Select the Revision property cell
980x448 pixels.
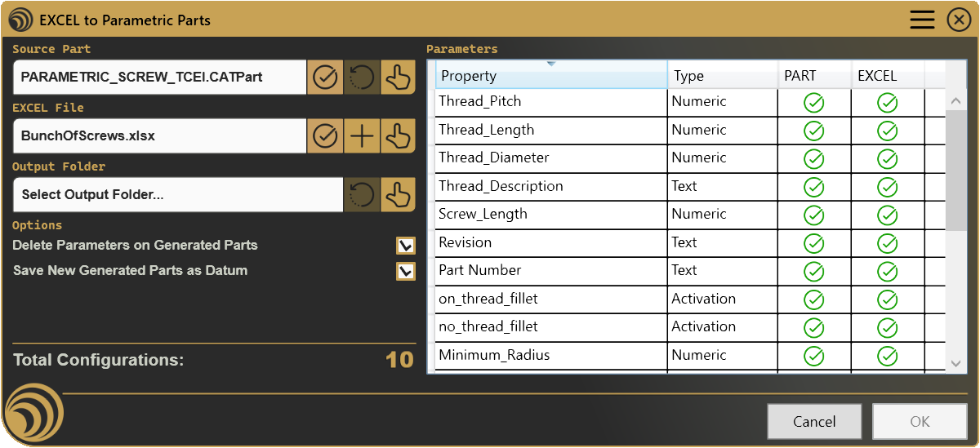[x=551, y=243]
